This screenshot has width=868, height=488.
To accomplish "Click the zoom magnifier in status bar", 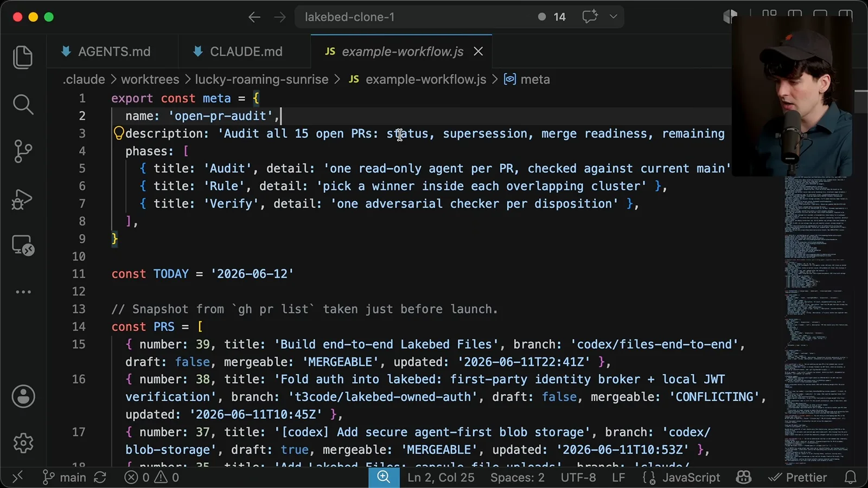I will pos(384,477).
